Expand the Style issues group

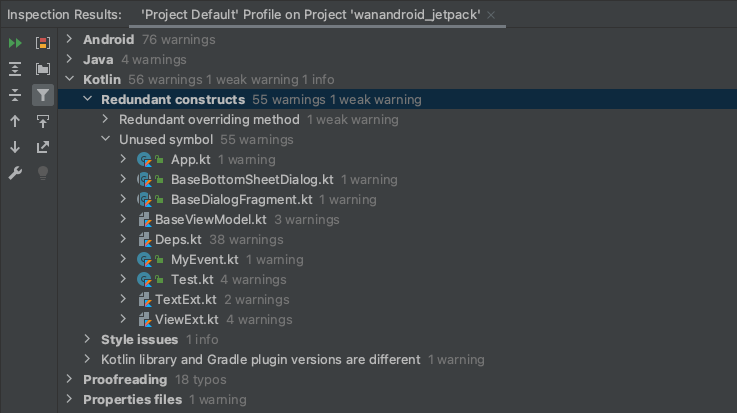tap(87, 339)
